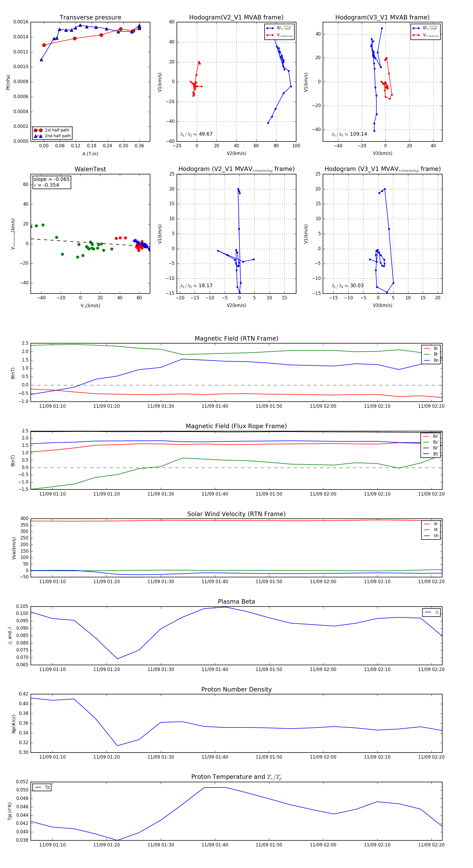Select the "Hodogram(V2_V1 MVAB frame)" title
Screen dimensions: 473x868
(x=236, y=18)
